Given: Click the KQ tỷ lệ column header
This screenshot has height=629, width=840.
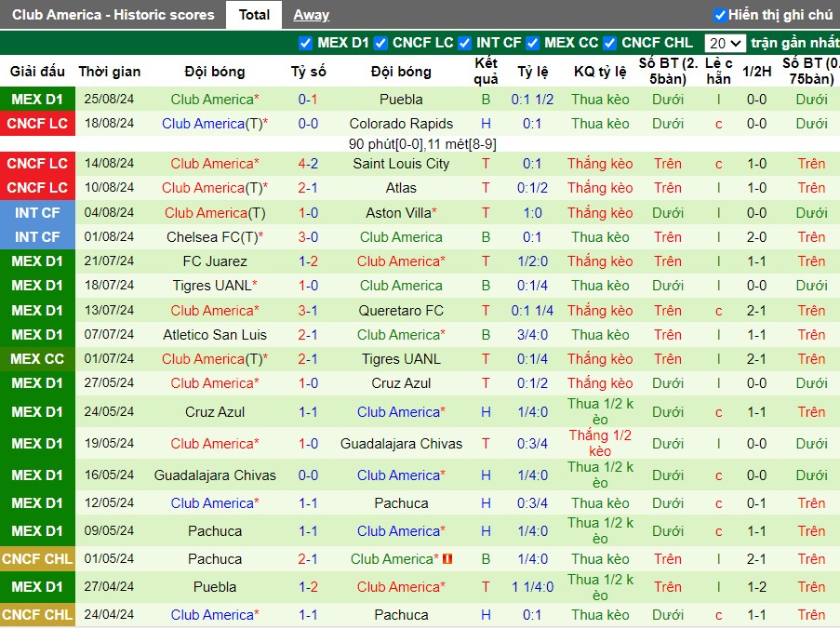Looking at the screenshot, I should click(600, 72).
